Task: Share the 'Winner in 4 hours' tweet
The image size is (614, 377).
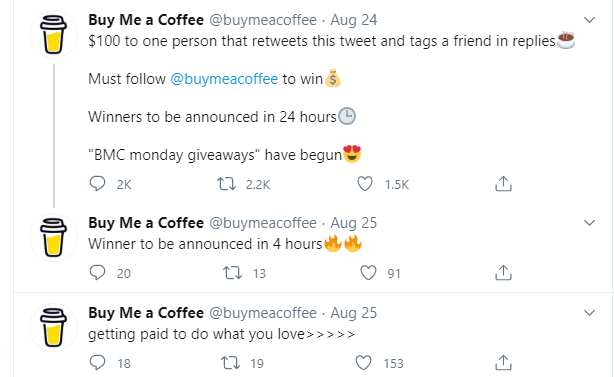Action: click(x=503, y=272)
